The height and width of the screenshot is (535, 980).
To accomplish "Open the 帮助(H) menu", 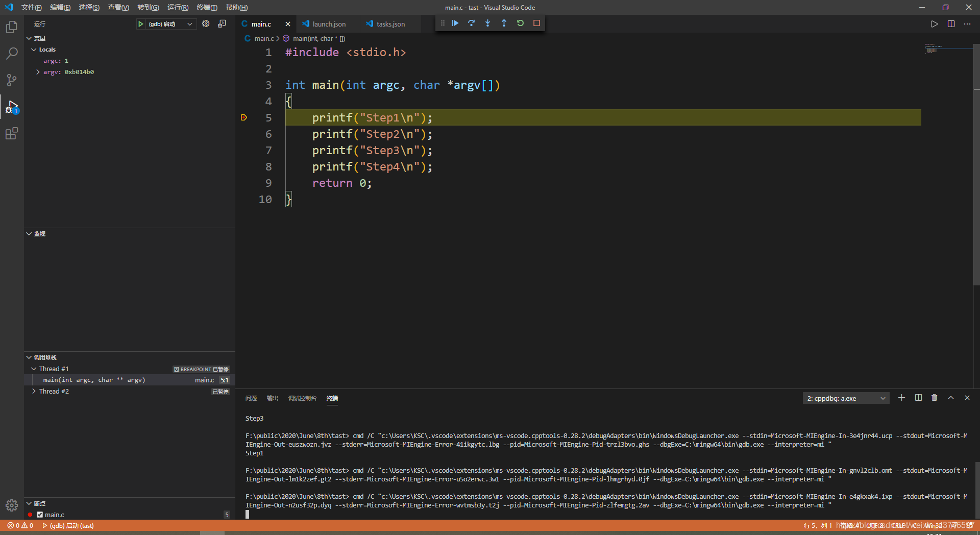I will click(237, 7).
